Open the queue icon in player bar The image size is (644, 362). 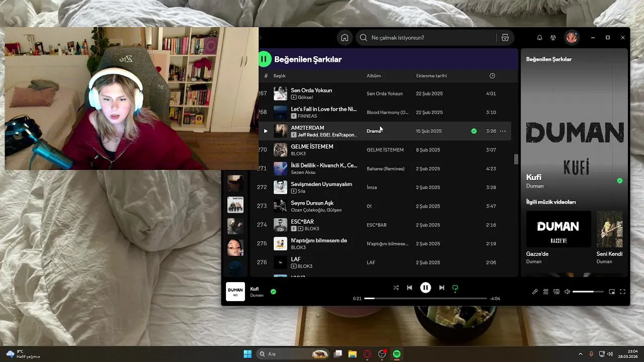546,292
